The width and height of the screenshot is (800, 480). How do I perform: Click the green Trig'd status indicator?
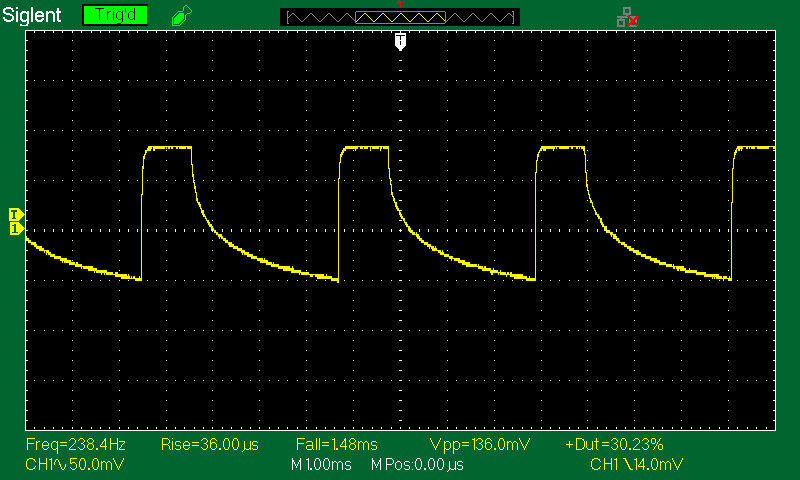click(114, 16)
